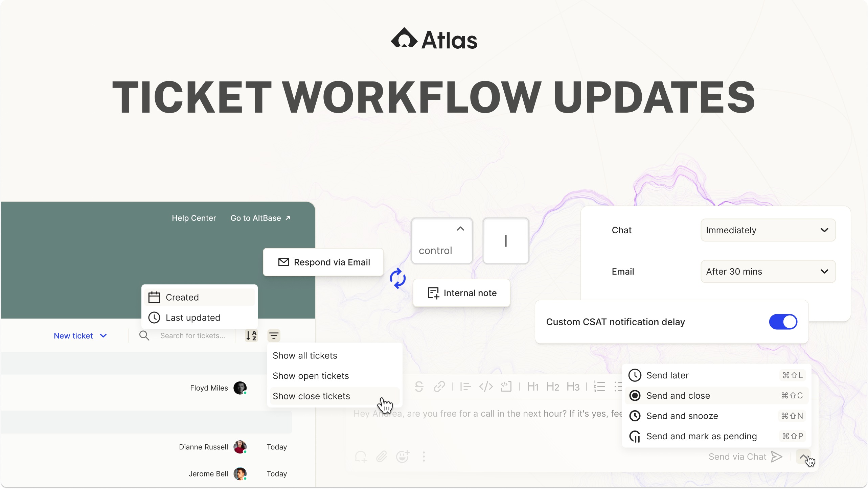The height and width of the screenshot is (489, 868).
Task: Open the Chat Immediately dropdown
Action: [x=768, y=230]
